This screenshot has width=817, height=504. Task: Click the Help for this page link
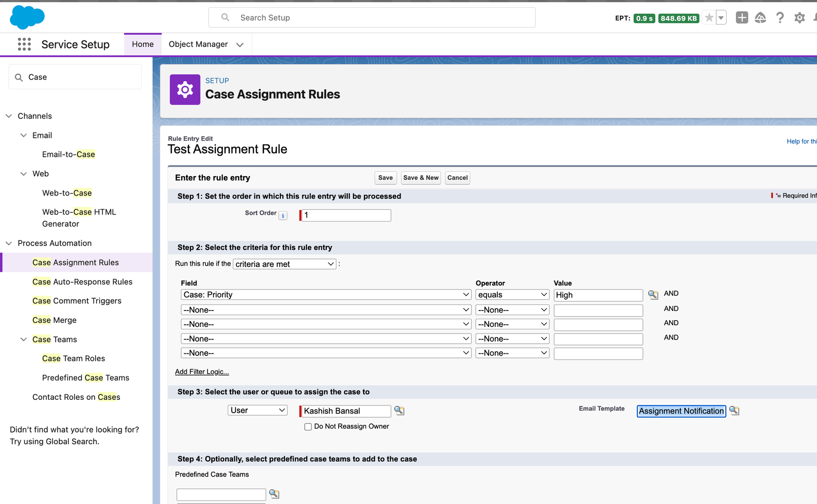click(802, 141)
